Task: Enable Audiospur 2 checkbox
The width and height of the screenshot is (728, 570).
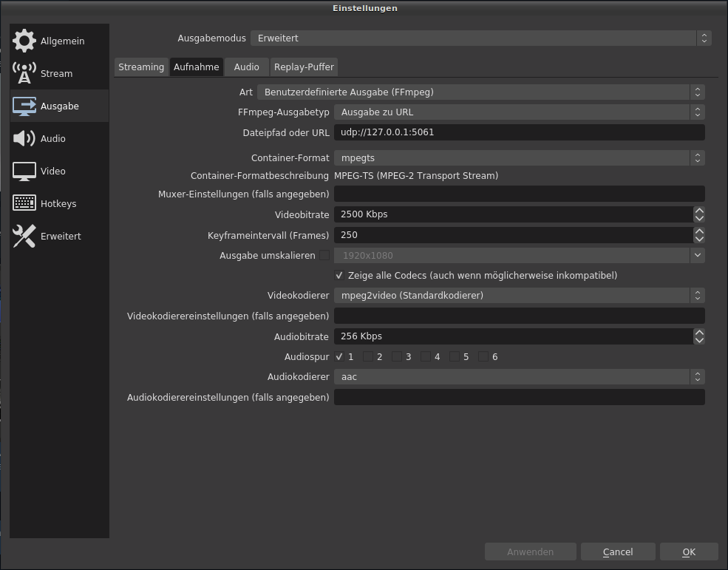Action: point(368,357)
